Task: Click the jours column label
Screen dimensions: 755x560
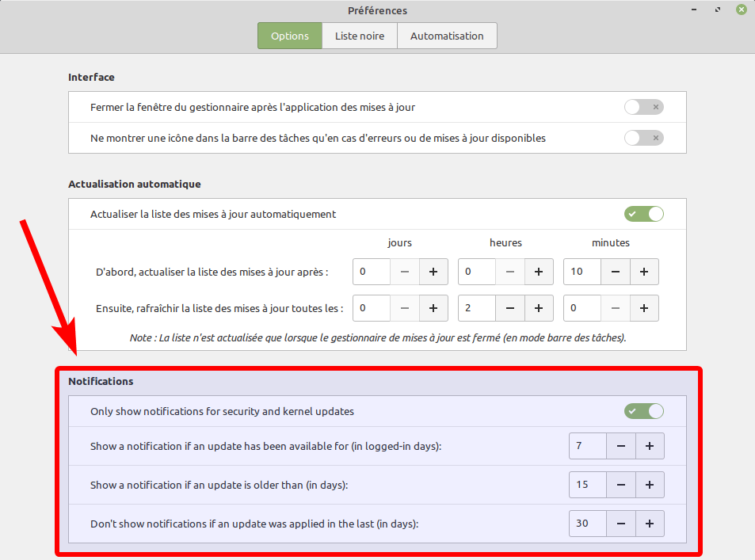Action: (399, 242)
